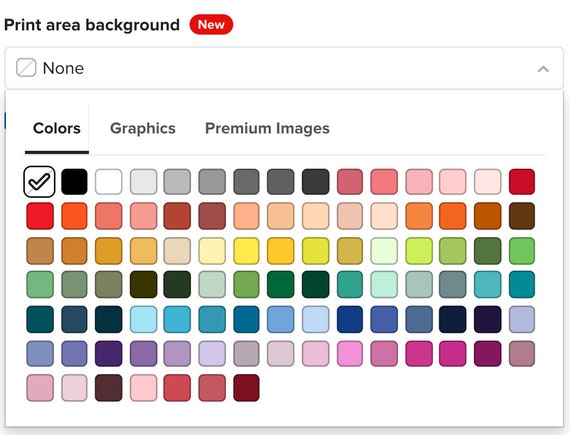Click the None background selector field
The image size is (570, 435).
[284, 68]
